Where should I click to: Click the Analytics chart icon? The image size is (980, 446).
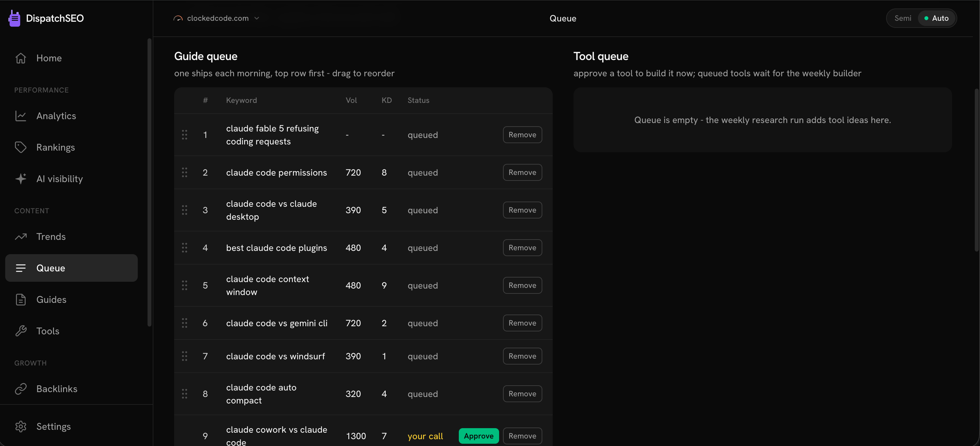tap(20, 116)
